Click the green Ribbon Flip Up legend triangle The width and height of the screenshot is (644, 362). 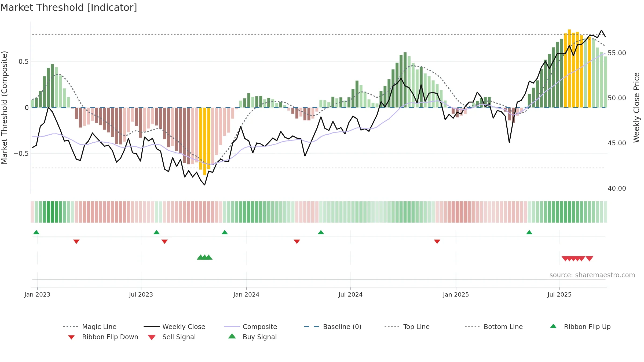tap(553, 326)
